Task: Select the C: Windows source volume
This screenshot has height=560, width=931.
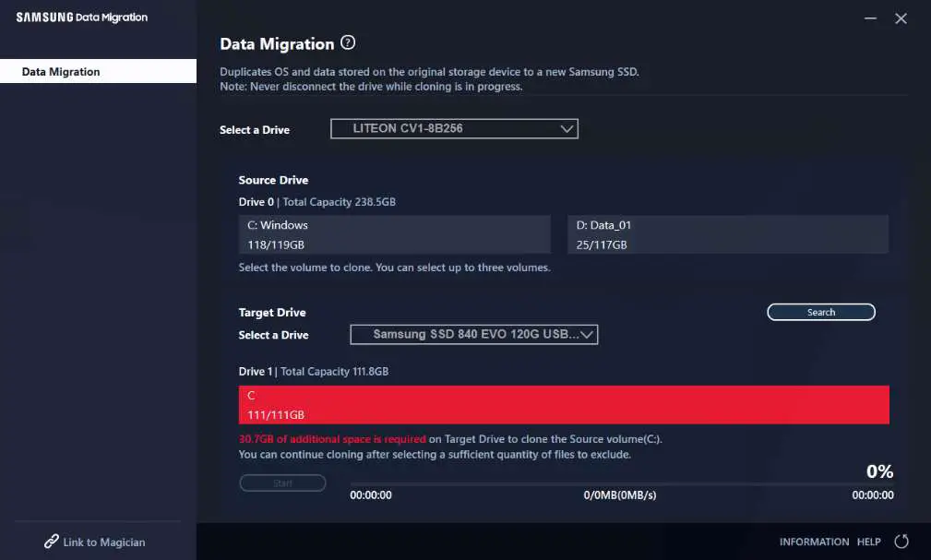Action: 394,234
